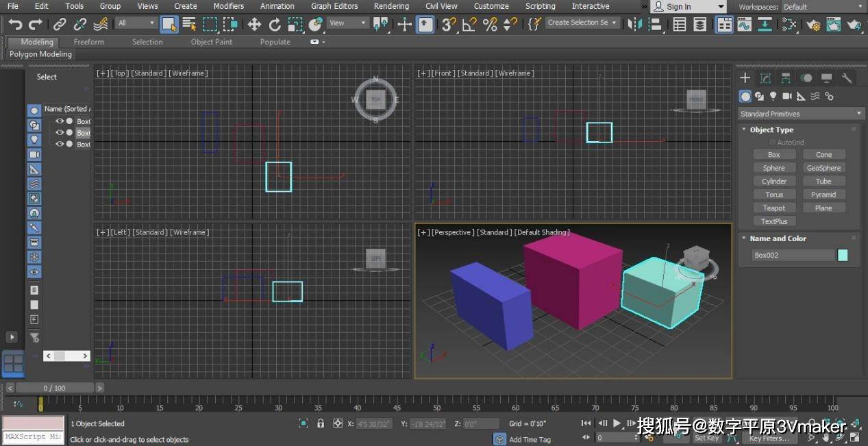Open the Standard Primitives dropdown
The image size is (868, 446).
800,114
